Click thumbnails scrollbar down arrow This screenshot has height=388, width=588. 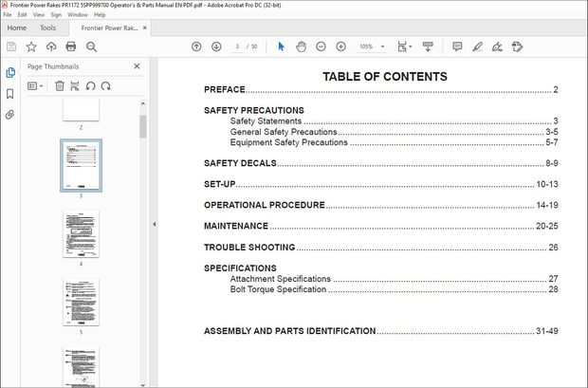(x=142, y=384)
